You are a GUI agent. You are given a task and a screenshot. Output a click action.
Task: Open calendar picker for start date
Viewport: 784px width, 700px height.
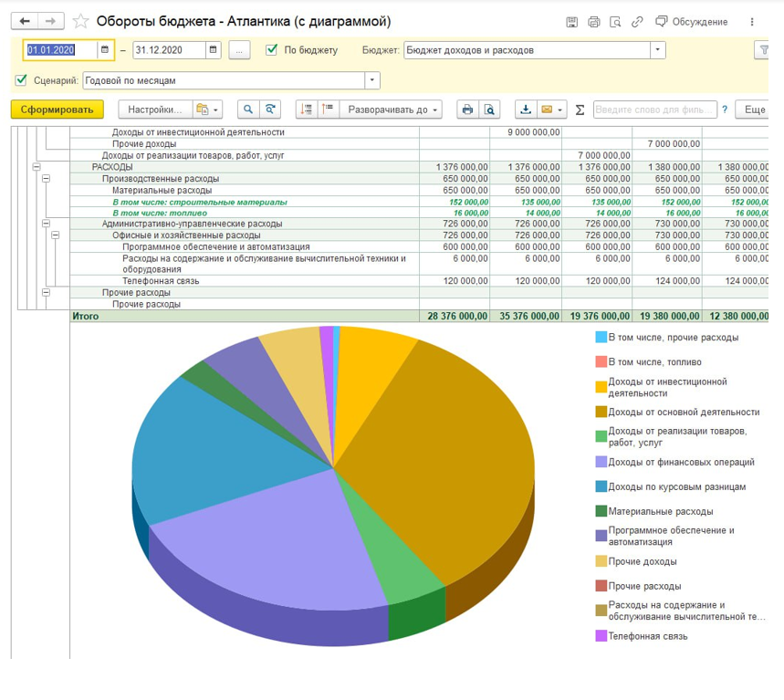(105, 50)
